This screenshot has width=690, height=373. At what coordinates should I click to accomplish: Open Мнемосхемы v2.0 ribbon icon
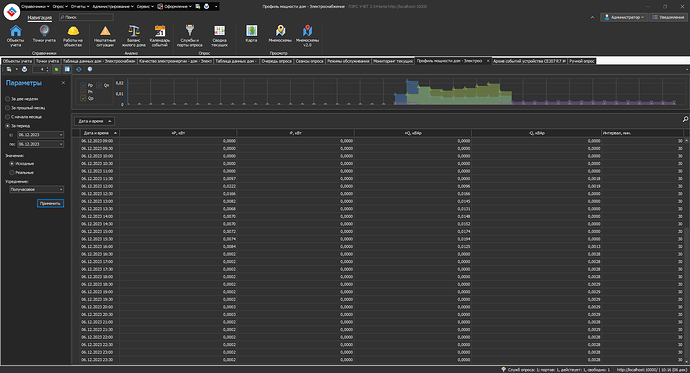point(307,36)
